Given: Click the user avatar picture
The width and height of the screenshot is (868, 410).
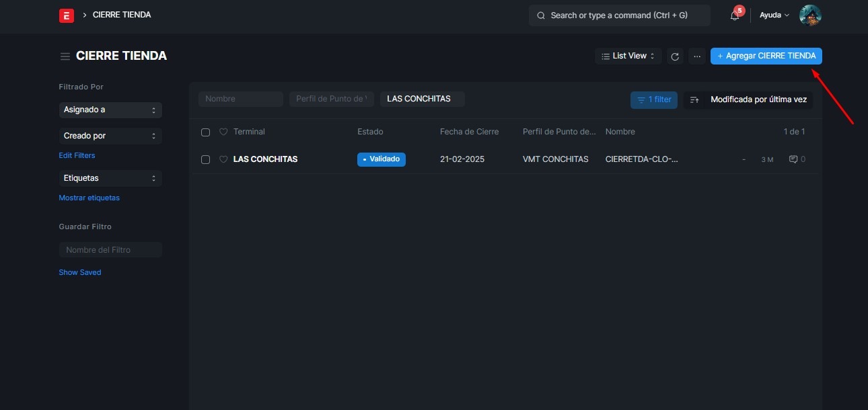Looking at the screenshot, I should (810, 15).
